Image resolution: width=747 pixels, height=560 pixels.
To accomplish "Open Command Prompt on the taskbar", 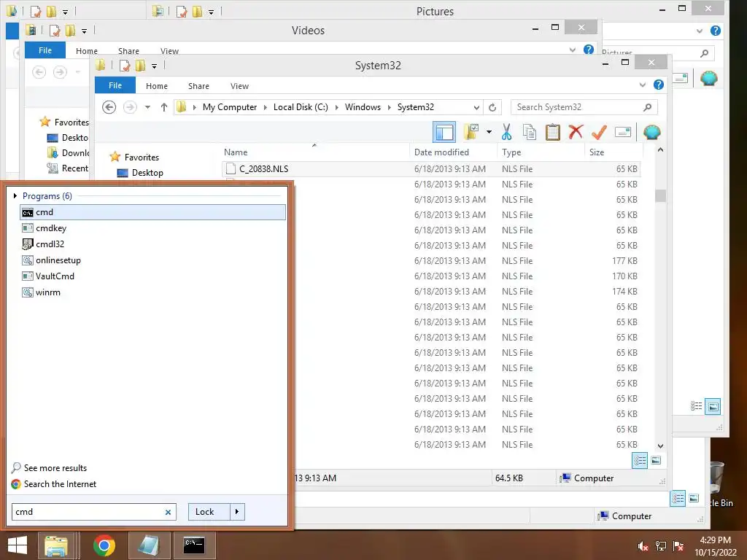I will [x=194, y=545].
